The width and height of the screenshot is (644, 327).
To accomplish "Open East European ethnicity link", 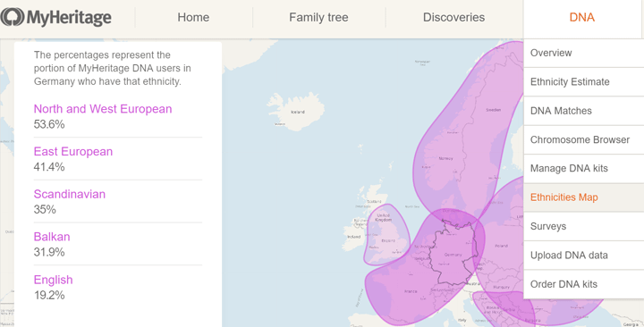I will click(x=73, y=151).
